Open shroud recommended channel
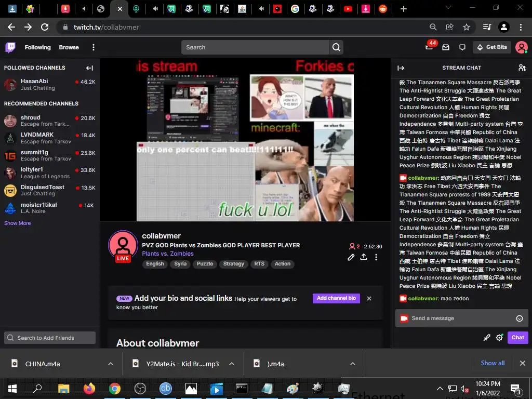The width and height of the screenshot is (532, 399). tap(49, 121)
